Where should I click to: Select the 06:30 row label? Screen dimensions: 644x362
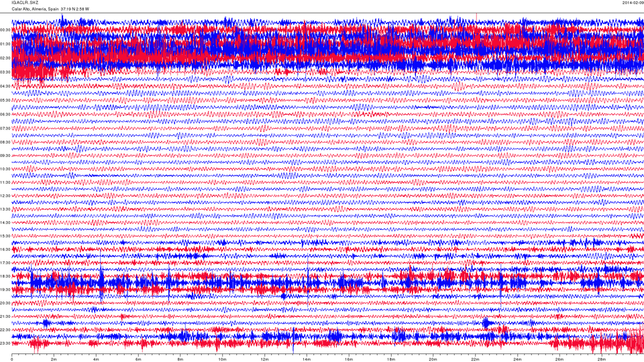5,115
